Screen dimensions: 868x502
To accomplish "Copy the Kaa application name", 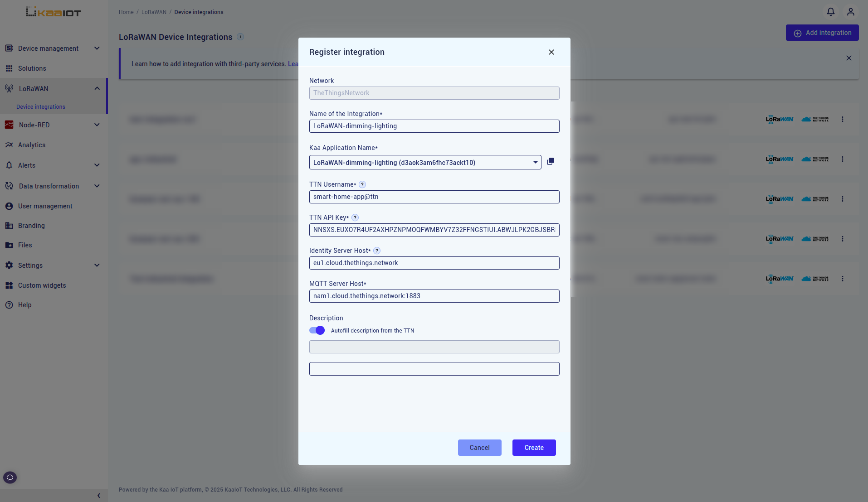I will pyautogui.click(x=551, y=161).
